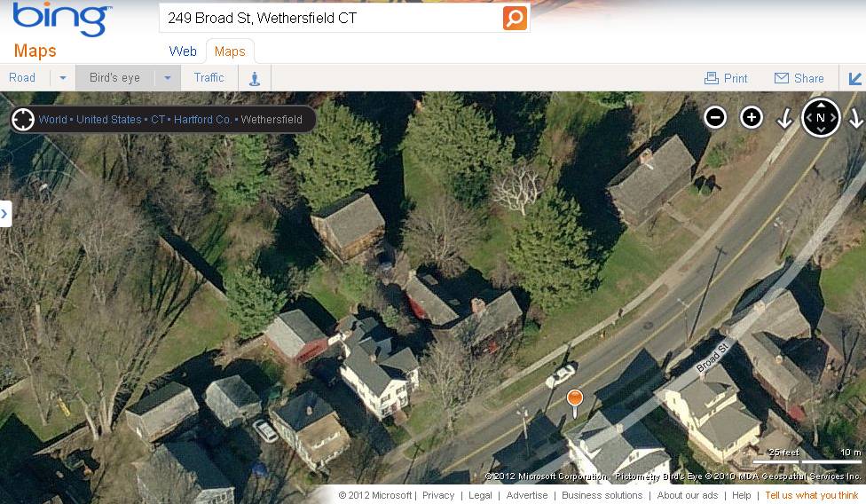Click the streetside person icon
Viewport: 866px width, 504px height.
(255, 78)
